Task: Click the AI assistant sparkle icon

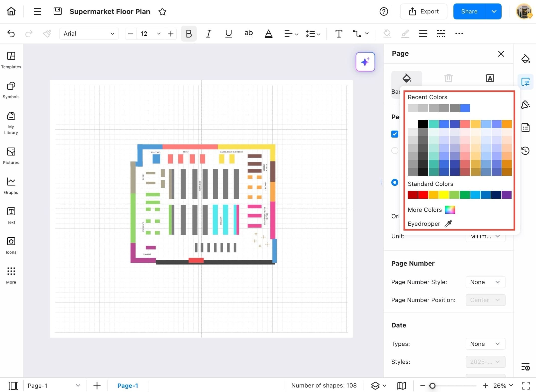Action: 365,62
